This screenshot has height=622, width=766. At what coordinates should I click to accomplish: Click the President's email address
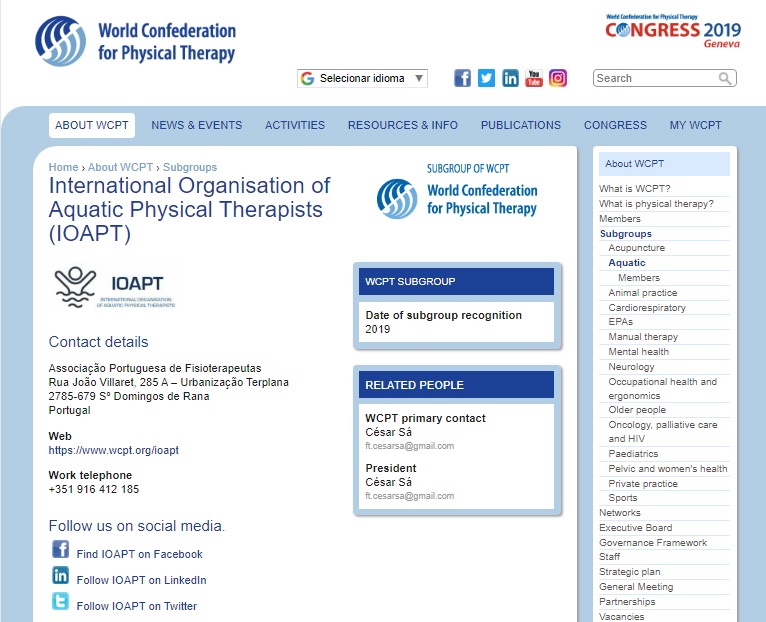410,495
